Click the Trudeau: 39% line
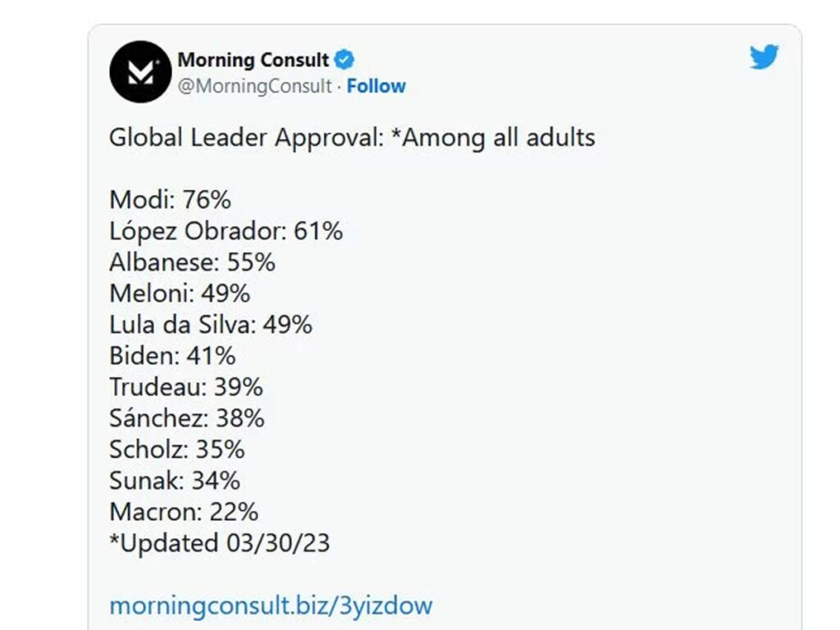Viewport: 840px width, 630px height. (x=186, y=387)
